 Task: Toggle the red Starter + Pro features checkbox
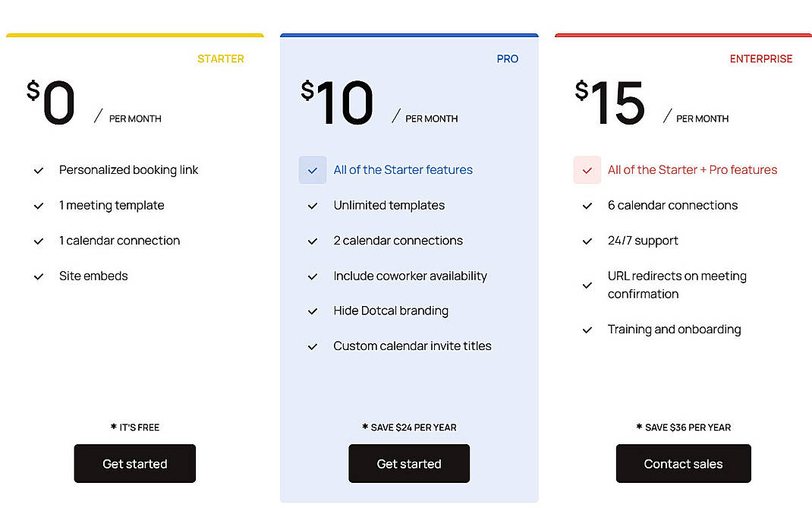(x=587, y=170)
